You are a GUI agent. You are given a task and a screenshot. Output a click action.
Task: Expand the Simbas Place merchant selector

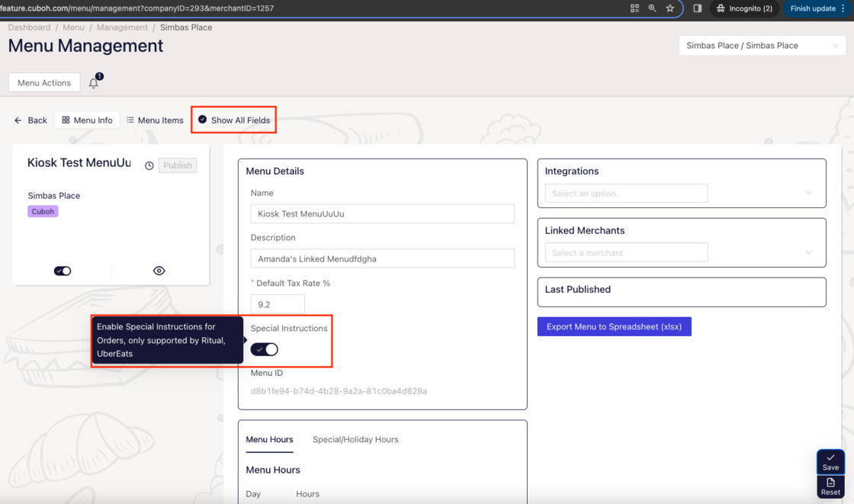(761, 46)
